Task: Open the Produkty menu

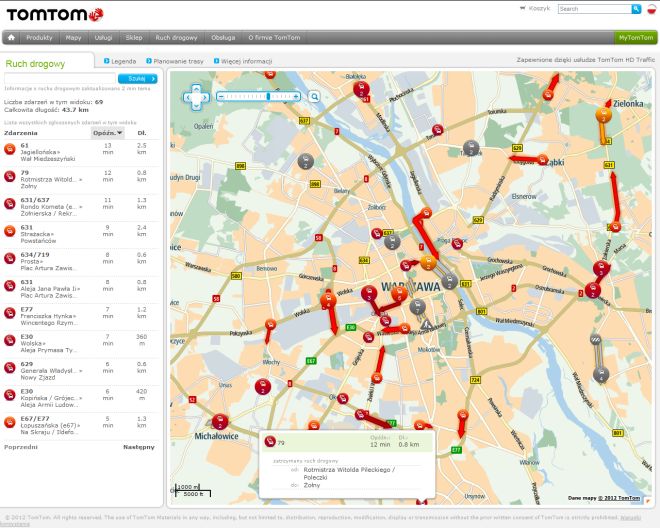Action: (39, 37)
